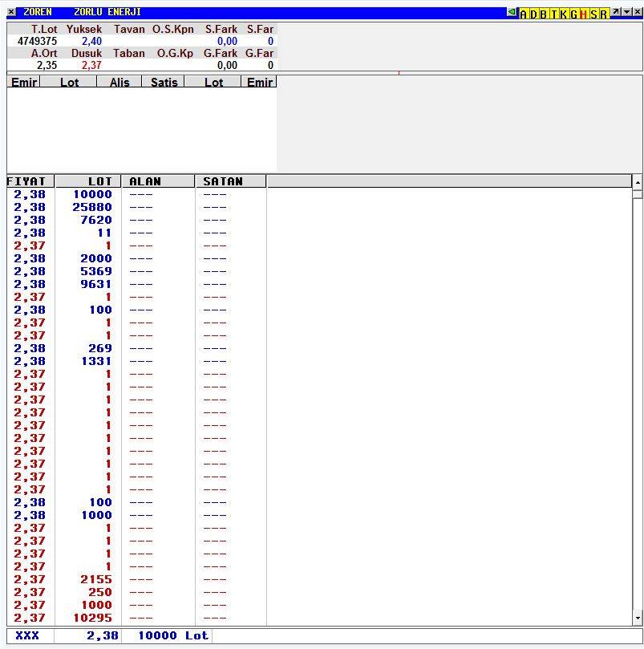Click the green left arrow icon
Screen dimensions: 644x649
coord(512,13)
